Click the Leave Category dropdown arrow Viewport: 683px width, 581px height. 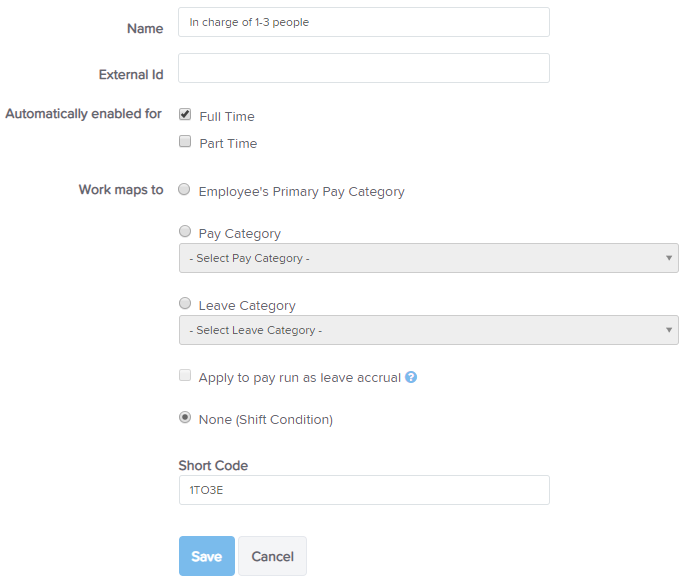point(669,330)
